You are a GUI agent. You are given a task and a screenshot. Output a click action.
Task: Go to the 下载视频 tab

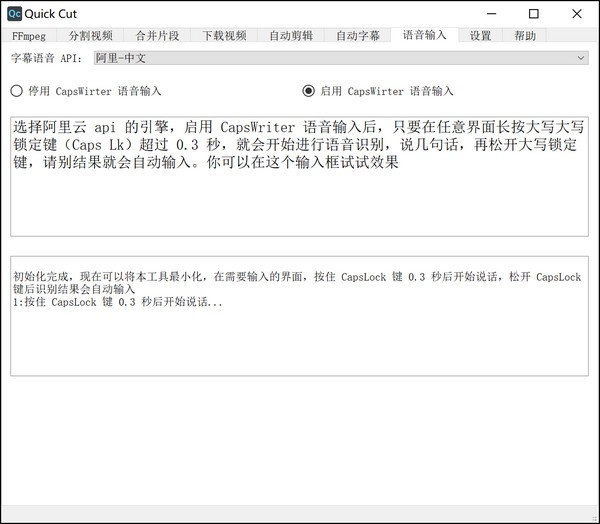tap(224, 35)
